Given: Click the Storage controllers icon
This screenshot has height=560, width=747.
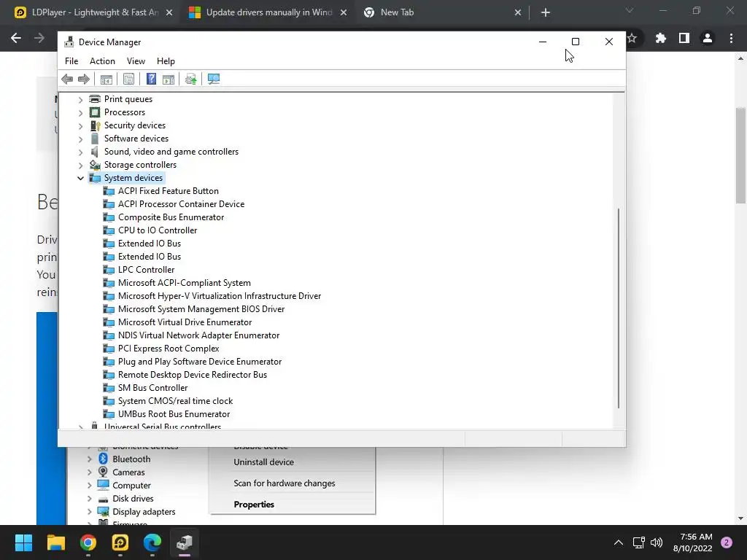Looking at the screenshot, I should pyautogui.click(x=95, y=165).
